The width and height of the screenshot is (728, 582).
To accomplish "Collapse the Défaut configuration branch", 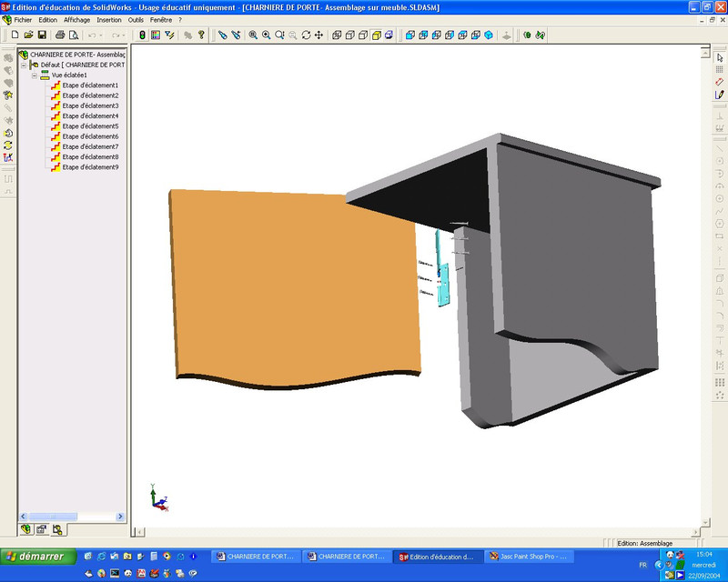I will [24, 65].
